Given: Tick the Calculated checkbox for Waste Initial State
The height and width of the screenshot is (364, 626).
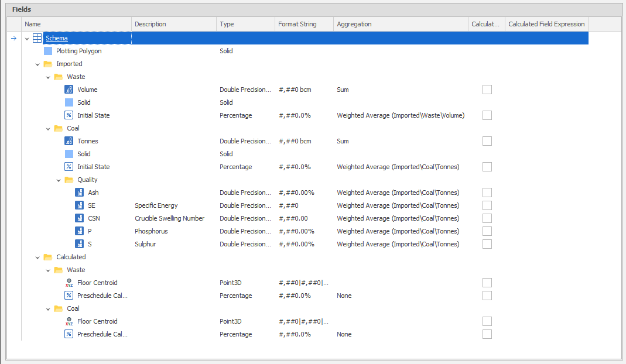Looking at the screenshot, I should pyautogui.click(x=487, y=115).
